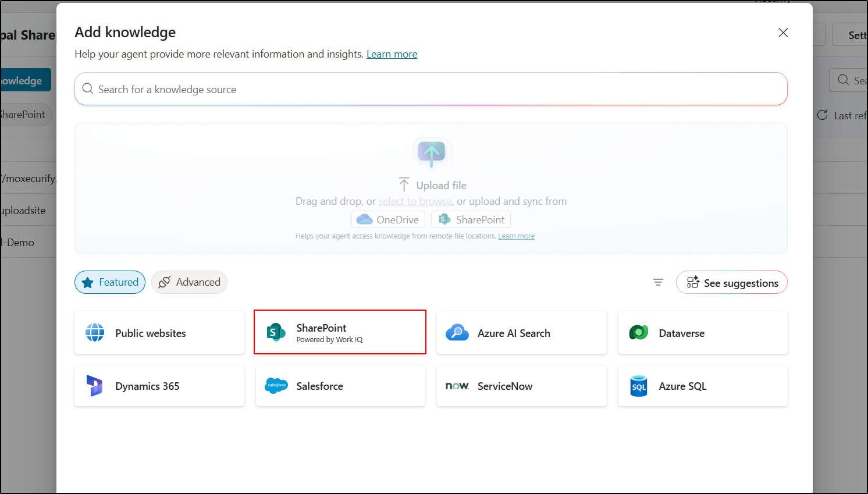The image size is (868, 494).
Task: Switch to the Featured tab
Action: click(x=110, y=282)
